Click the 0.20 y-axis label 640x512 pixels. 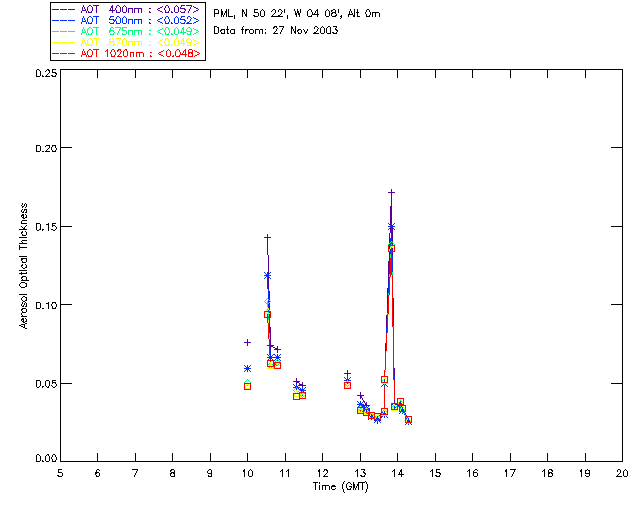coord(46,148)
